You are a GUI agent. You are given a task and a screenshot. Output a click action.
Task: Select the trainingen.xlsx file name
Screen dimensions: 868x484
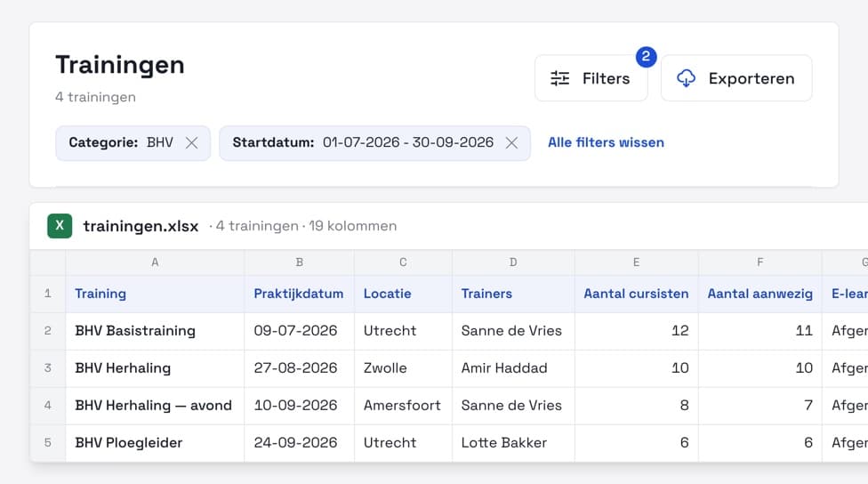tap(141, 226)
